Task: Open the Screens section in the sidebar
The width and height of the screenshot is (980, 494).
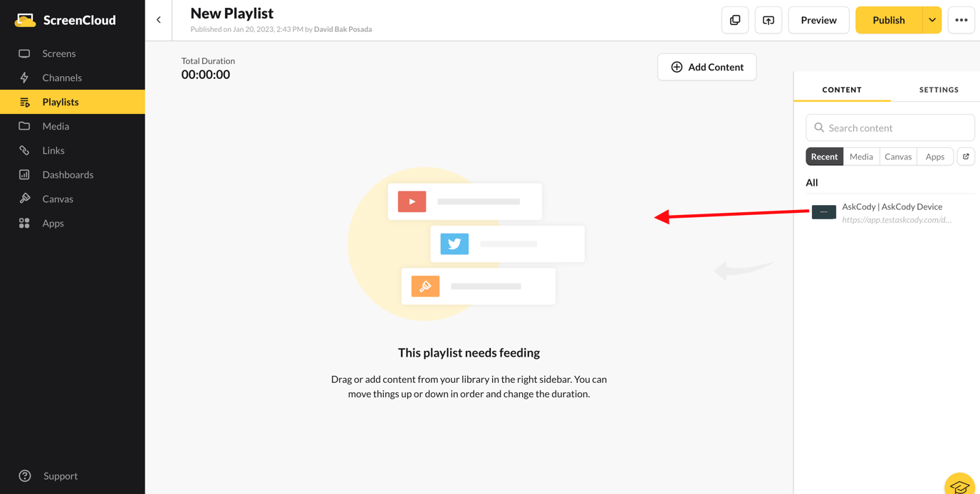Action: pos(57,53)
